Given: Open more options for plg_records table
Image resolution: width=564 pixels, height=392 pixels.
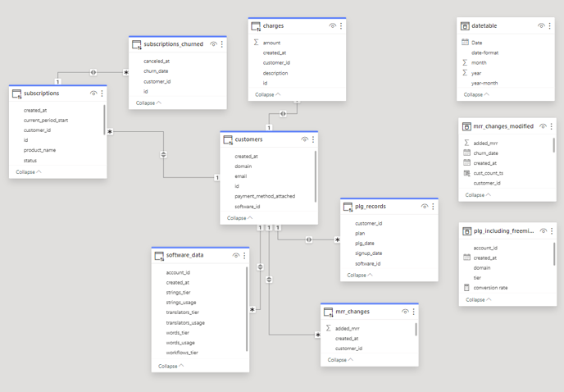Looking at the screenshot, I should point(433,207).
